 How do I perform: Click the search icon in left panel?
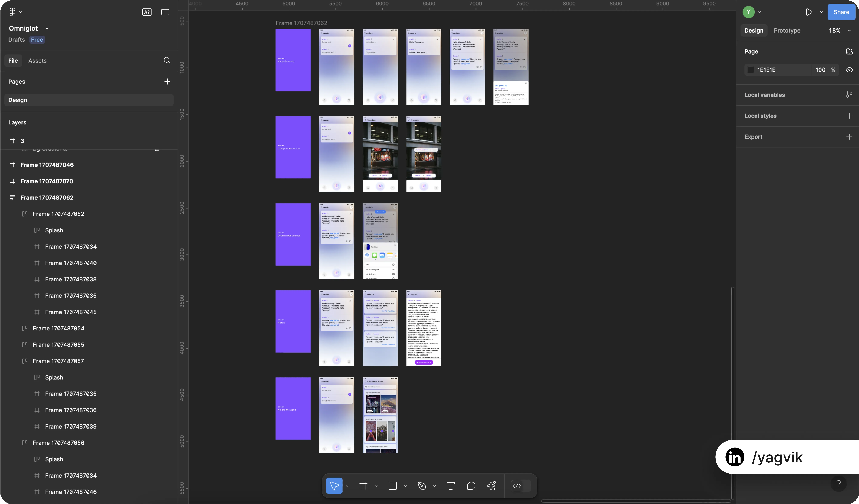(167, 60)
